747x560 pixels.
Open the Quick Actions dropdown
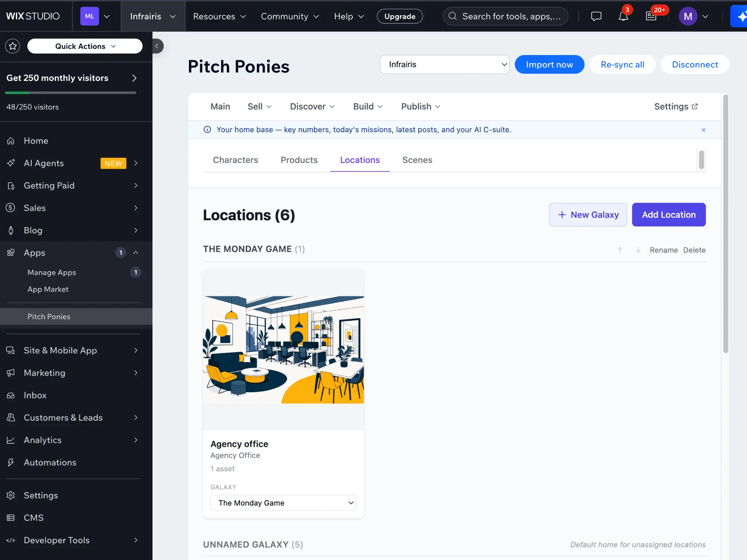(x=85, y=46)
